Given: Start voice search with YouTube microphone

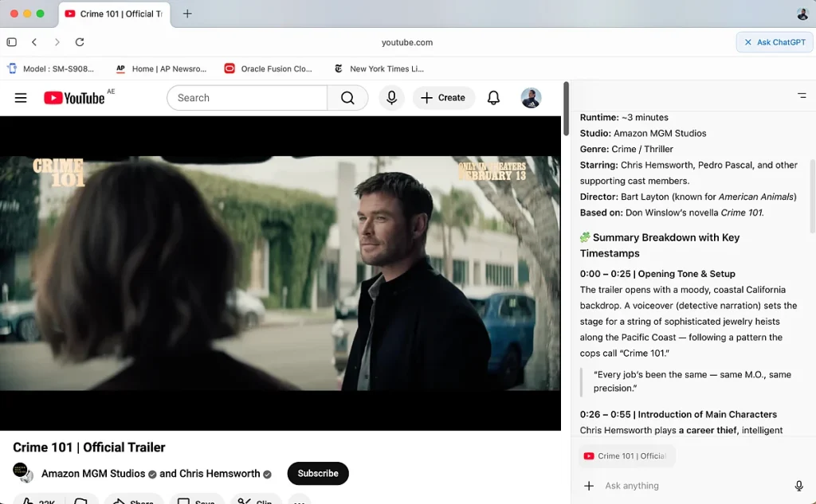Looking at the screenshot, I should tap(391, 98).
